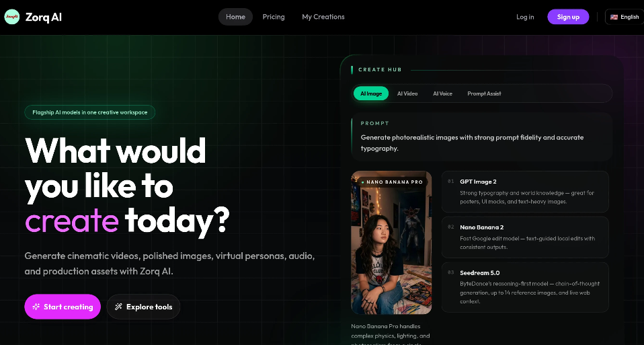Select the GPT Image 2 model card
The height and width of the screenshot is (345, 644).
[x=525, y=192]
